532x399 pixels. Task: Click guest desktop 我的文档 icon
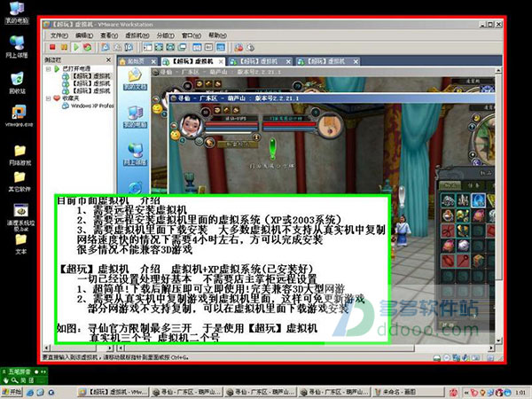135,79
